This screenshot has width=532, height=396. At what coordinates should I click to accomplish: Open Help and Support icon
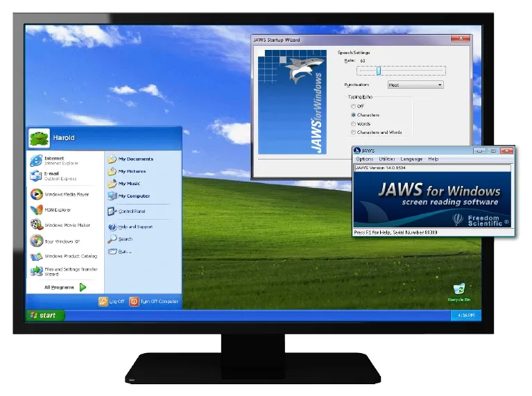(112, 227)
